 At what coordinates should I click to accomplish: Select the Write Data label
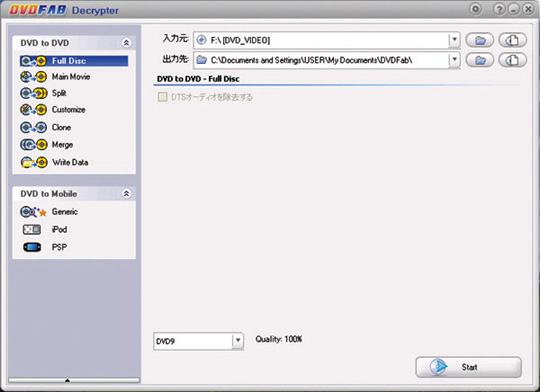70,162
